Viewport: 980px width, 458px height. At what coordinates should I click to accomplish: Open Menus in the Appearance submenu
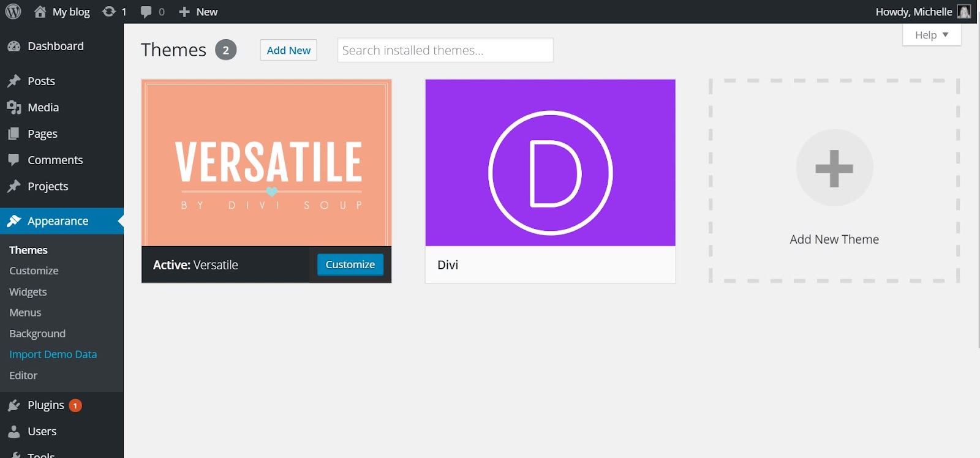[25, 312]
